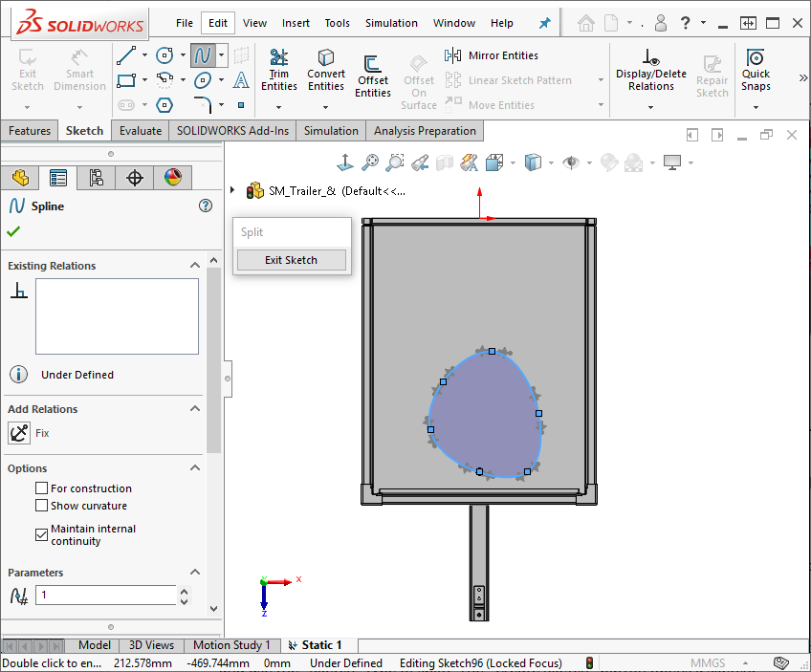Open the DimXpertManager tab
811x672 pixels.
coord(135,178)
